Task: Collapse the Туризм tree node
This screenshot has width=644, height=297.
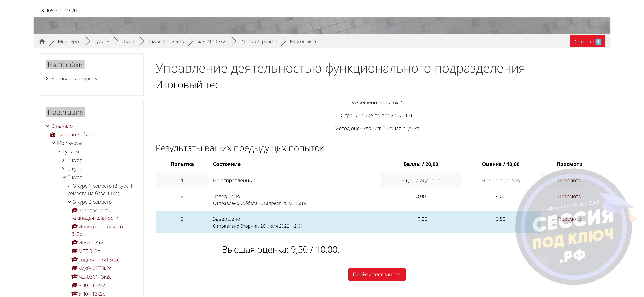Action: click(x=59, y=152)
